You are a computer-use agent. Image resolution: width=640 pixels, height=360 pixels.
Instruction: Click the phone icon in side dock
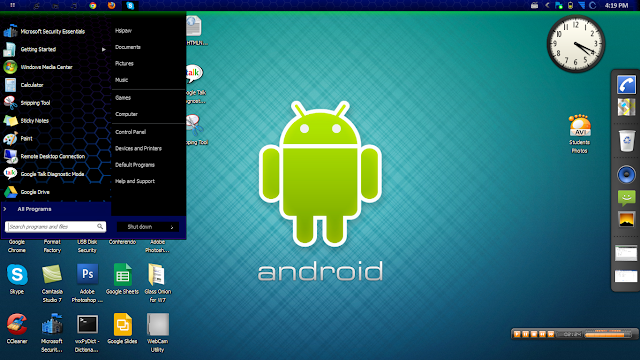626,84
